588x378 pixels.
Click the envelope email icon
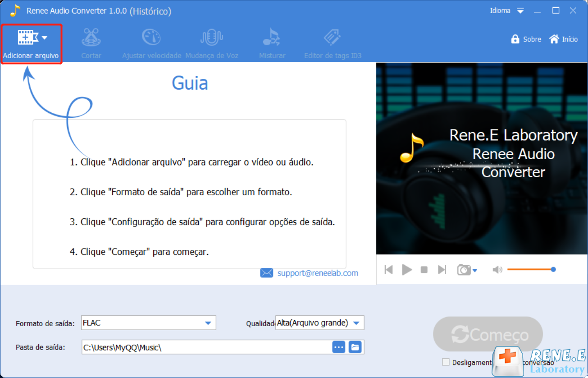267,273
